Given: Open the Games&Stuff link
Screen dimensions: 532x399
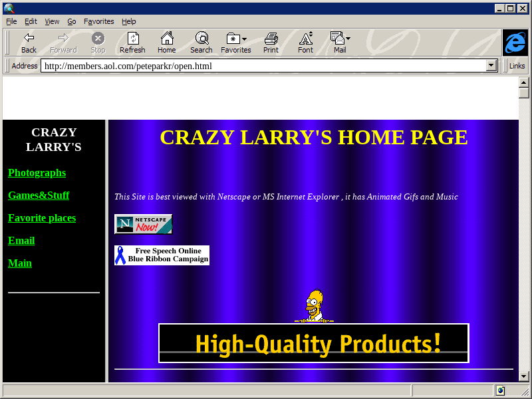Looking at the screenshot, I should (x=39, y=196).
